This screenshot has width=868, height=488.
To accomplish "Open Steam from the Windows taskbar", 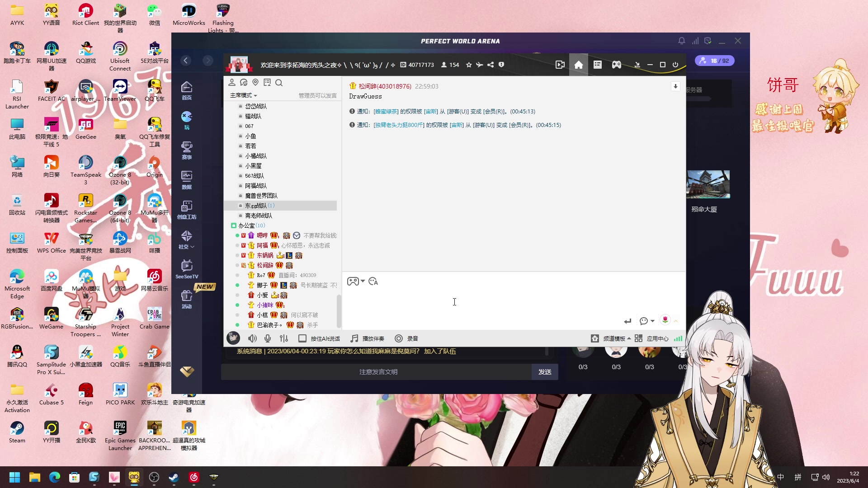I will pyautogui.click(x=174, y=477).
